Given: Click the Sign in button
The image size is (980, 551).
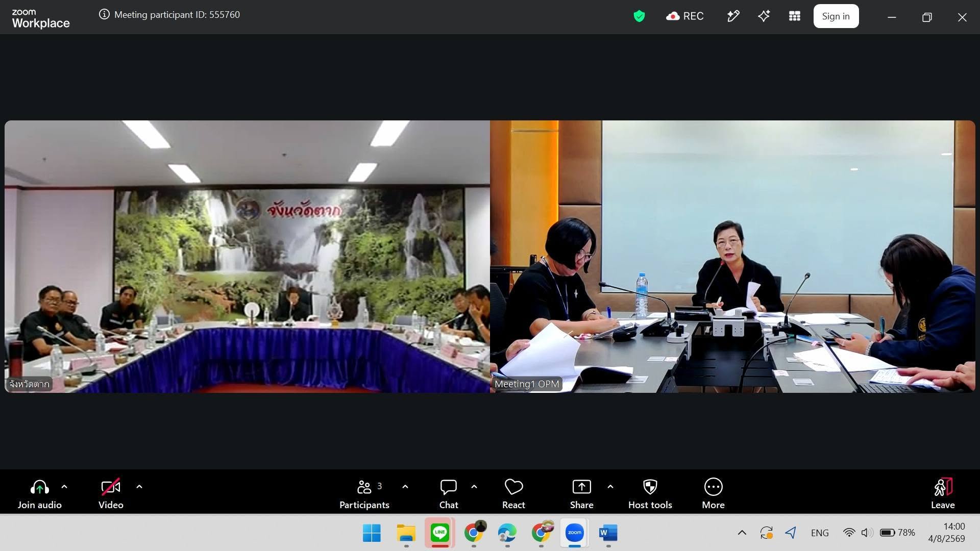Looking at the screenshot, I should [x=836, y=16].
